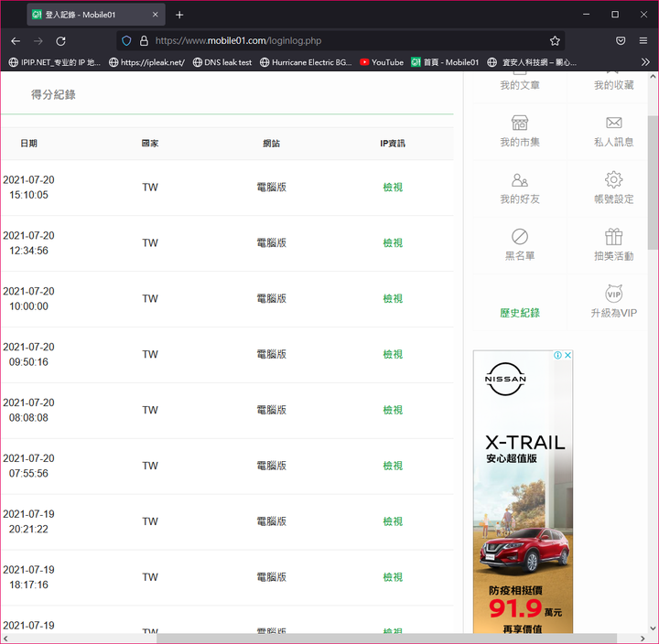Click the padlock site security icon
Viewport: 659px width, 644px height.
[x=144, y=41]
